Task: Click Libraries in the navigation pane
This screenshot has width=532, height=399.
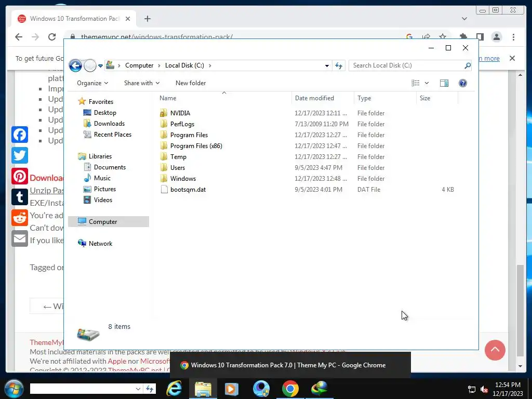Action: 100,156
